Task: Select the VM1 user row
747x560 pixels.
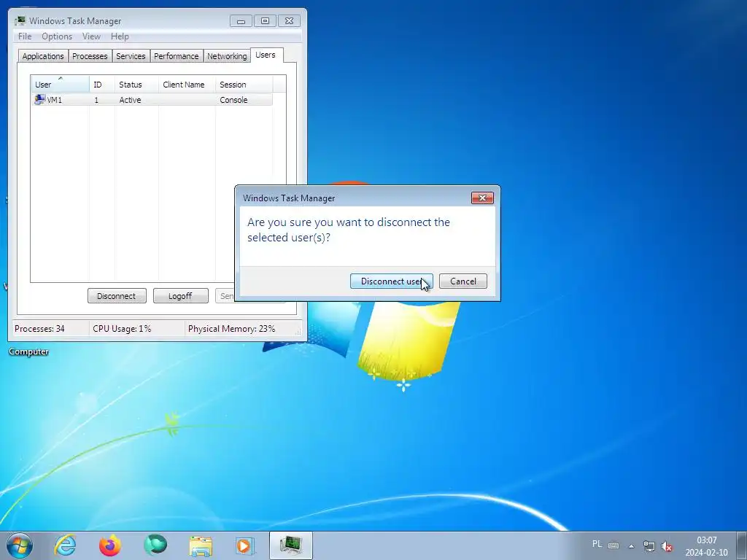Action: pyautogui.click(x=152, y=99)
